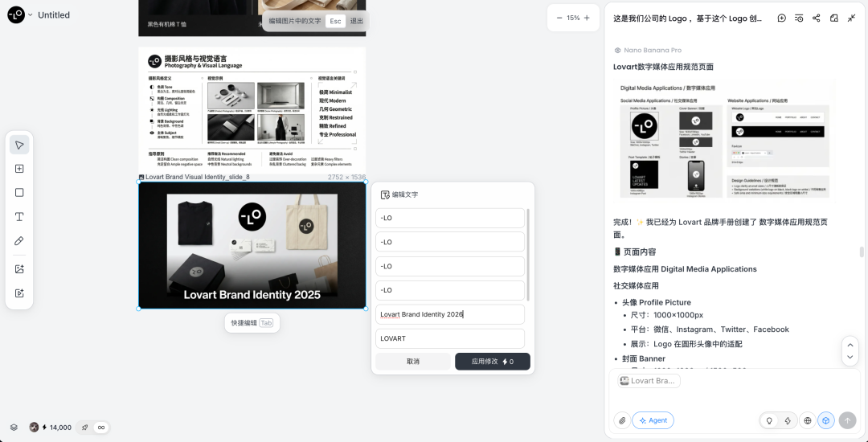Image resolution: width=868 pixels, height=442 pixels.
Task: Click the share icon in chat header
Action: coord(817,18)
